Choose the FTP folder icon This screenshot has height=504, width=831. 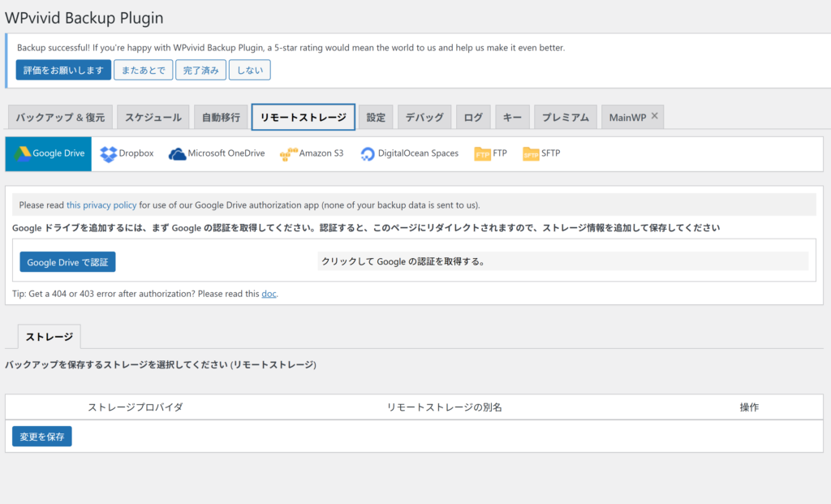pos(482,153)
